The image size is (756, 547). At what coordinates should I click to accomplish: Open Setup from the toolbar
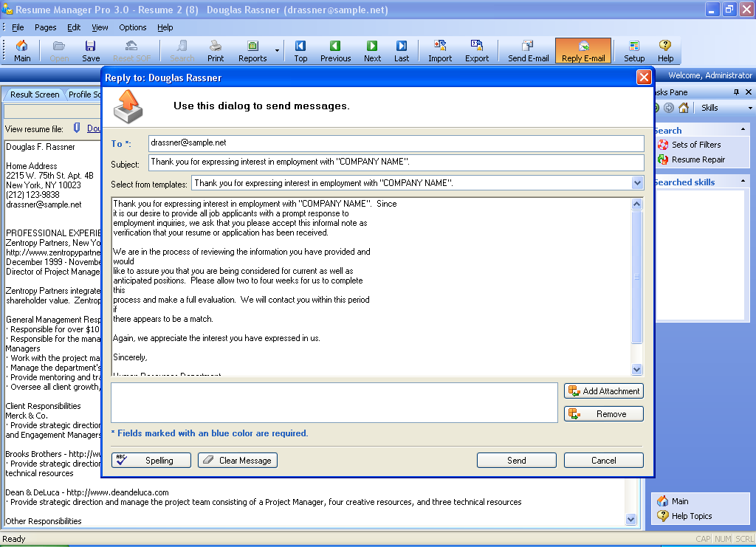634,51
